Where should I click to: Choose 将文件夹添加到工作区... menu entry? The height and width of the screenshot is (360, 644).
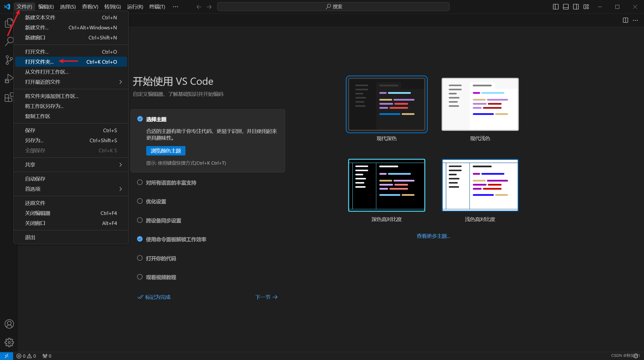(x=71, y=96)
